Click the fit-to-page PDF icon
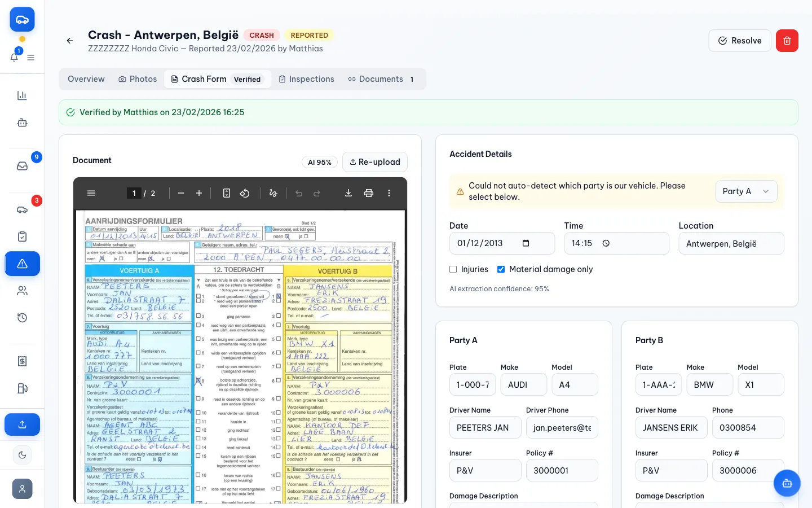The height and width of the screenshot is (508, 812). tap(227, 193)
